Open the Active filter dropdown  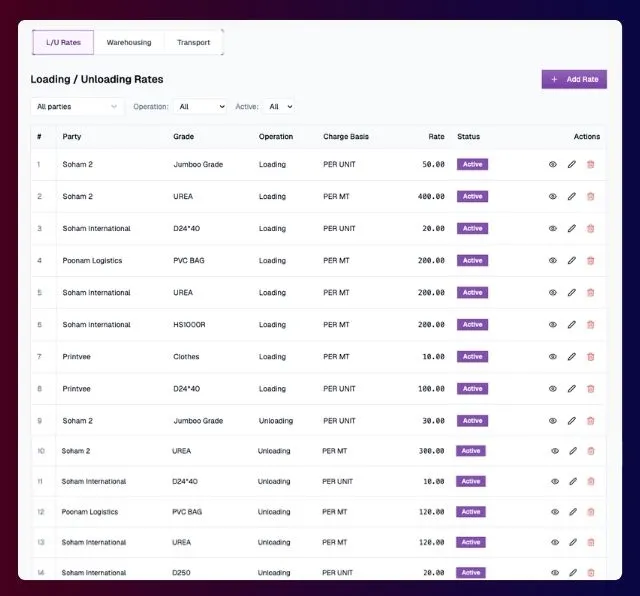tap(280, 107)
